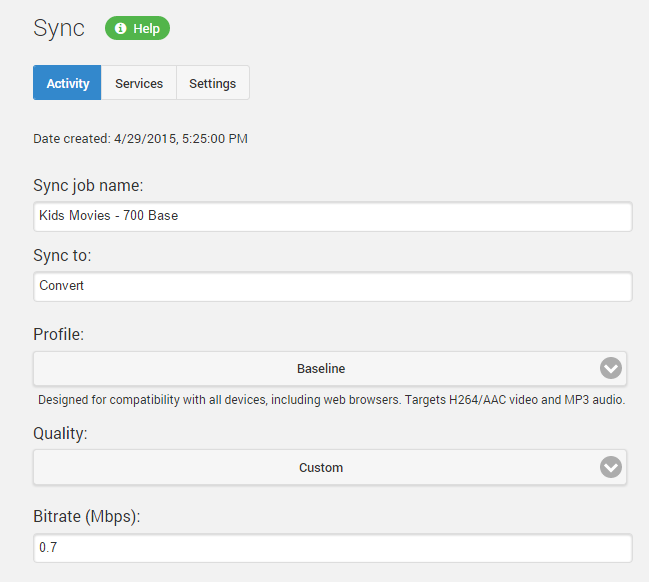Screen dimensions: 649x582
Task: Focus the Sync job name text field
Action: click(x=332, y=216)
